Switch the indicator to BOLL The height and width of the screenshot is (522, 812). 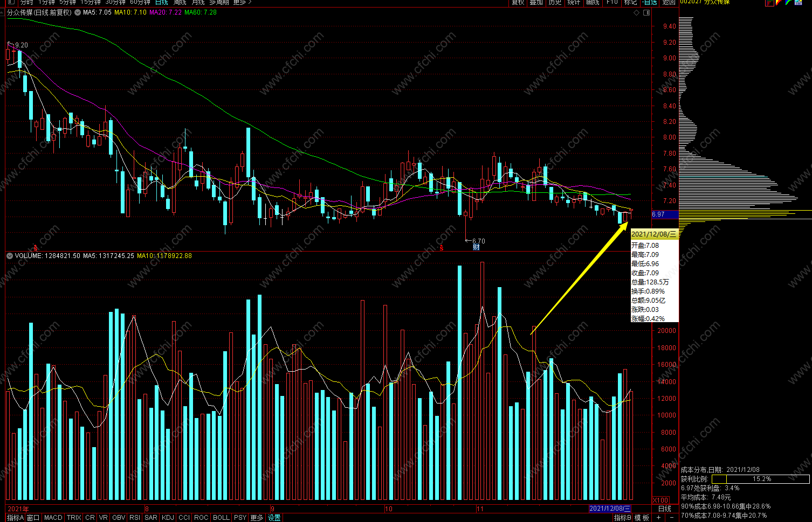click(221, 518)
